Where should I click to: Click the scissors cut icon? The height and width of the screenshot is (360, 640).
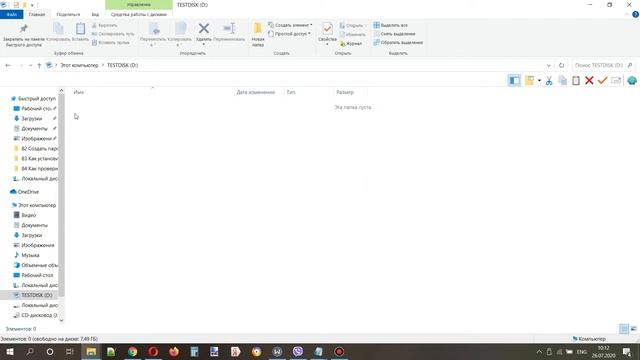549,80
